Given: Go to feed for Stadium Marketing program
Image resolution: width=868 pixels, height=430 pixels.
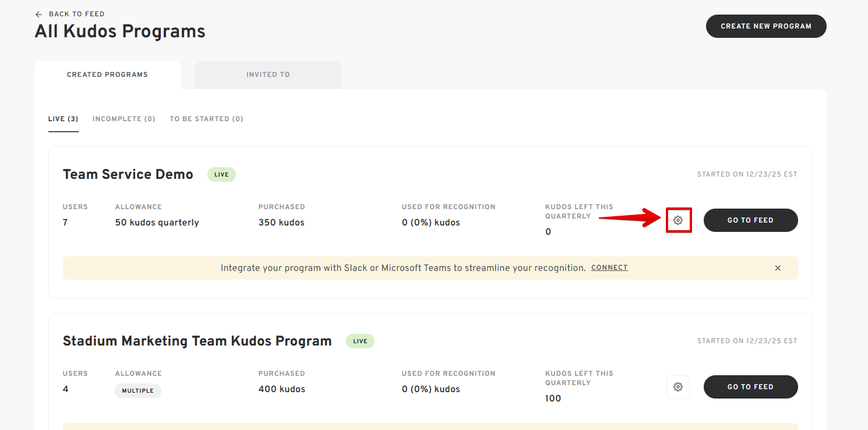Looking at the screenshot, I should [x=750, y=387].
